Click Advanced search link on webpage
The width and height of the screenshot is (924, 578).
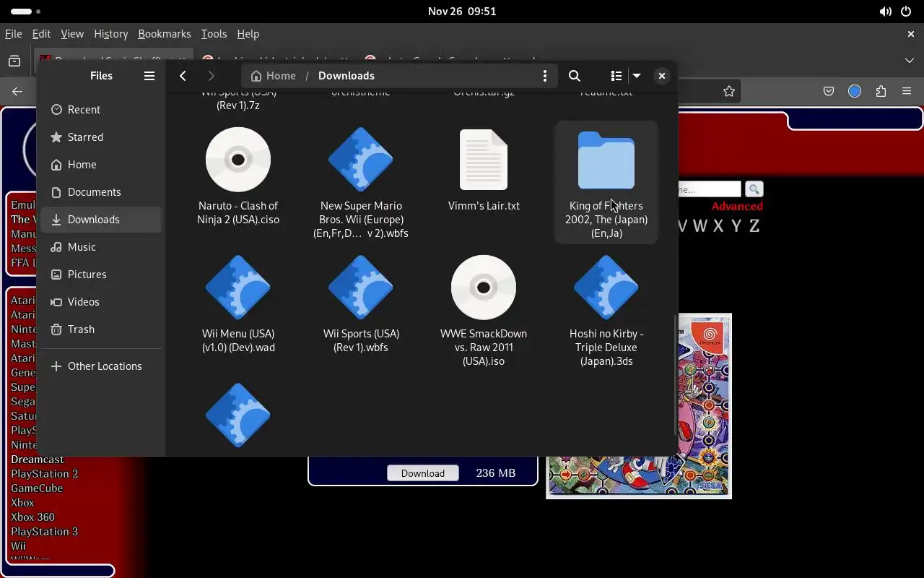(x=737, y=206)
